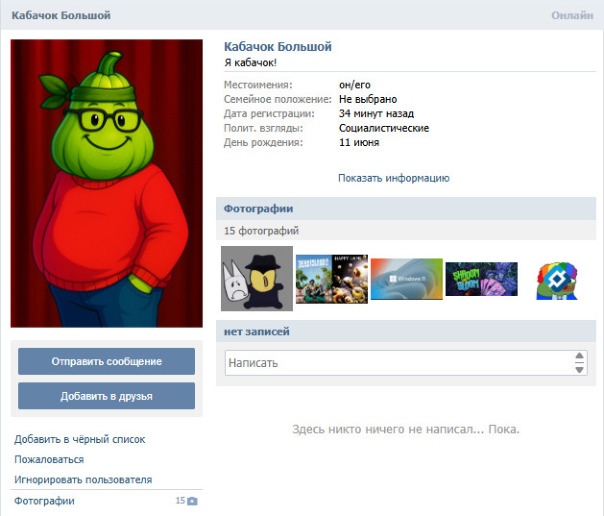Open the Dead Island game covers thumbnail
The width and height of the screenshot is (604, 516).
pyautogui.click(x=332, y=279)
